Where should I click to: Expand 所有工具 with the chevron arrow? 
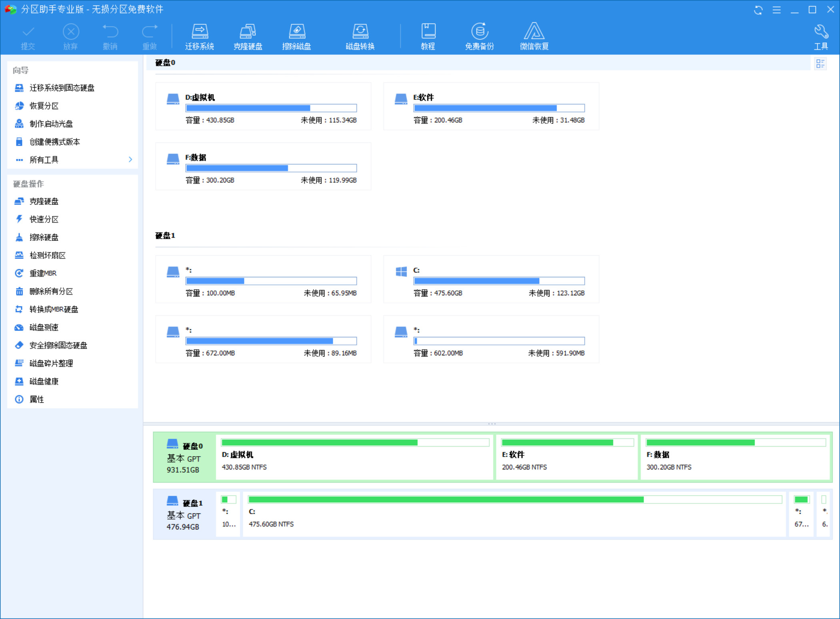click(130, 160)
